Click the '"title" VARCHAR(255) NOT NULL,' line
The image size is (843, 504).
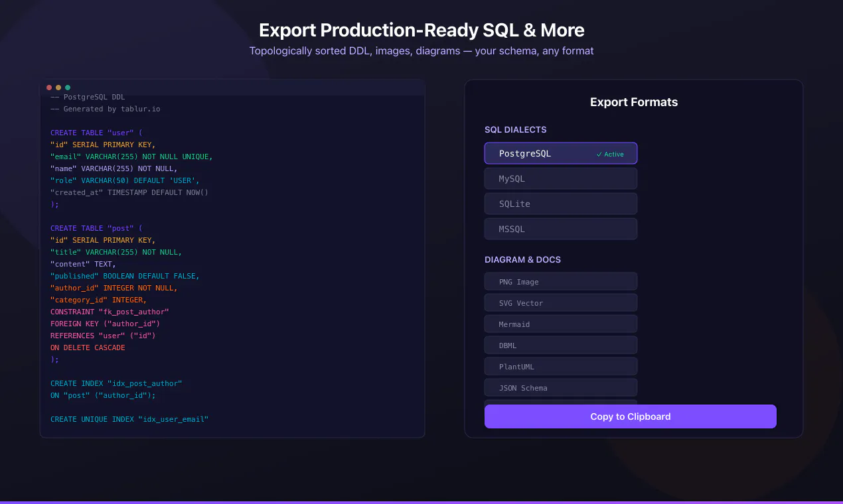pyautogui.click(x=116, y=252)
